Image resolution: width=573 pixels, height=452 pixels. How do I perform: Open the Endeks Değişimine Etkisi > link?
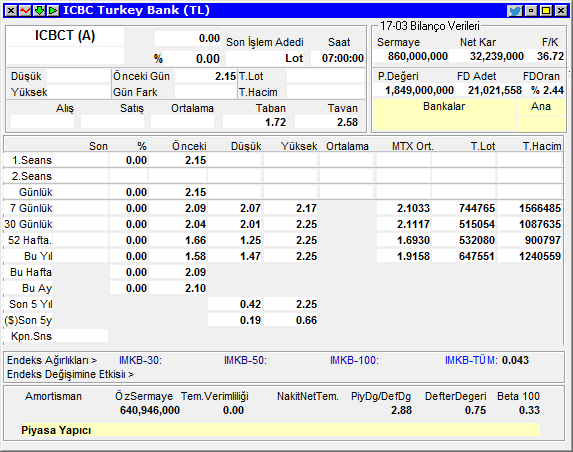click(x=71, y=375)
